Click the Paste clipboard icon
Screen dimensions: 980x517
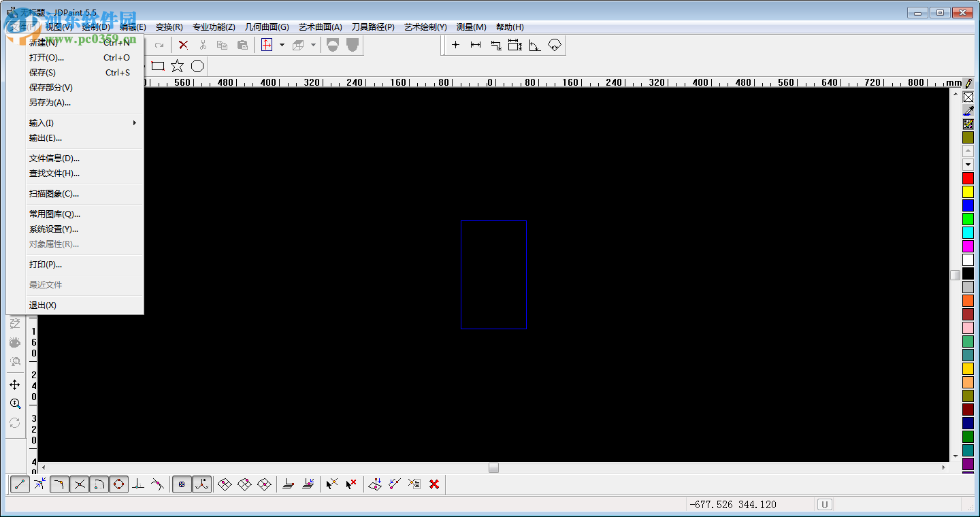(x=242, y=45)
